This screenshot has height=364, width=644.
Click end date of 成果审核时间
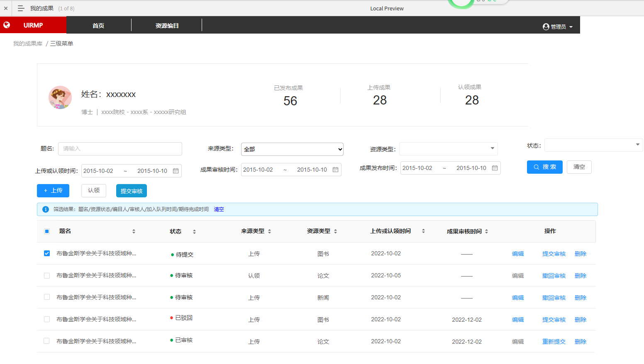click(312, 170)
